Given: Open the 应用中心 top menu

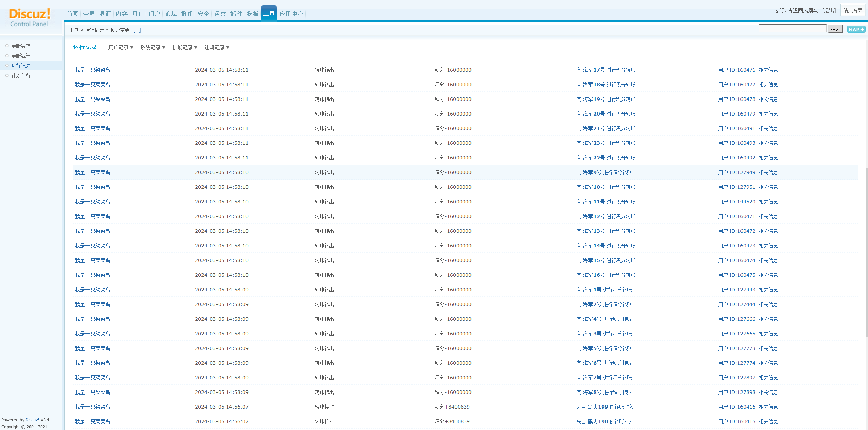Looking at the screenshot, I should [x=291, y=14].
